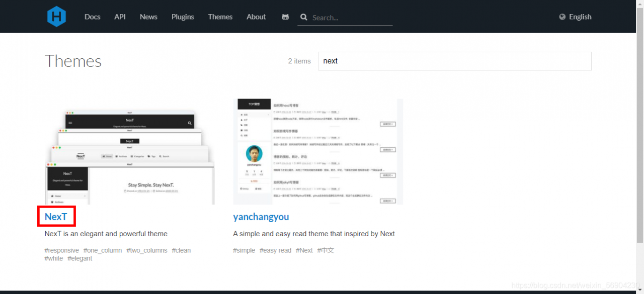Open the Plugins page

183,17
